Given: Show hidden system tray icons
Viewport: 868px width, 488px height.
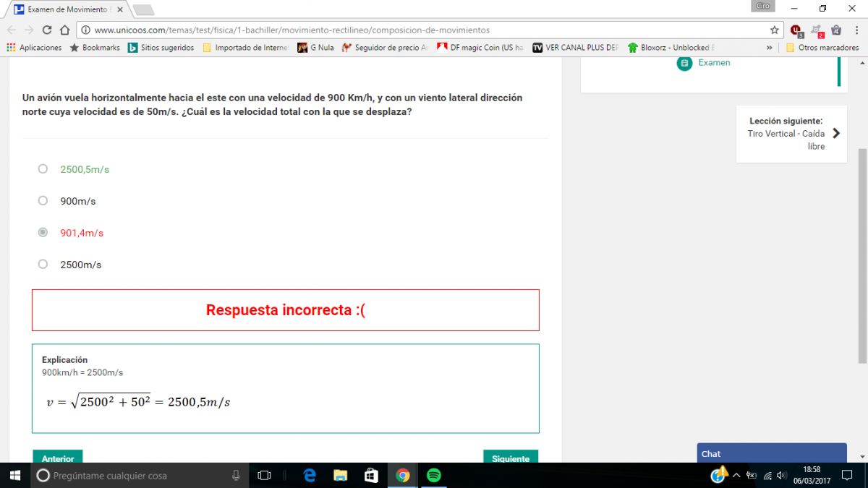Looking at the screenshot, I should coord(736,475).
